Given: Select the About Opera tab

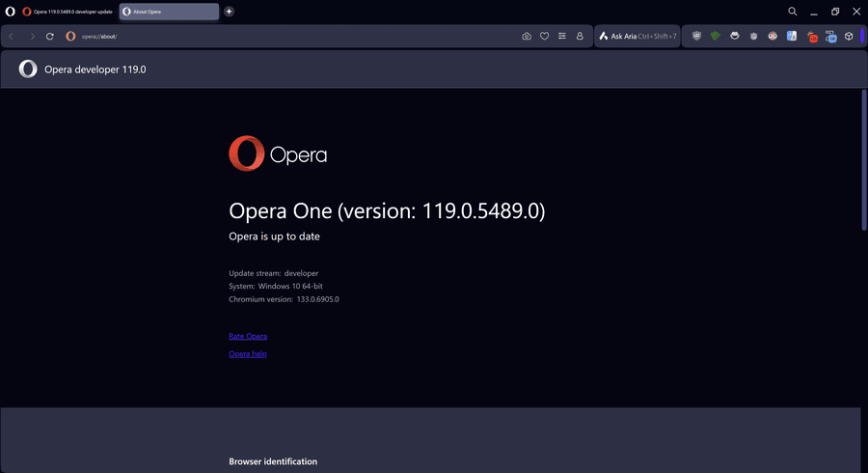Looking at the screenshot, I should 168,12.
